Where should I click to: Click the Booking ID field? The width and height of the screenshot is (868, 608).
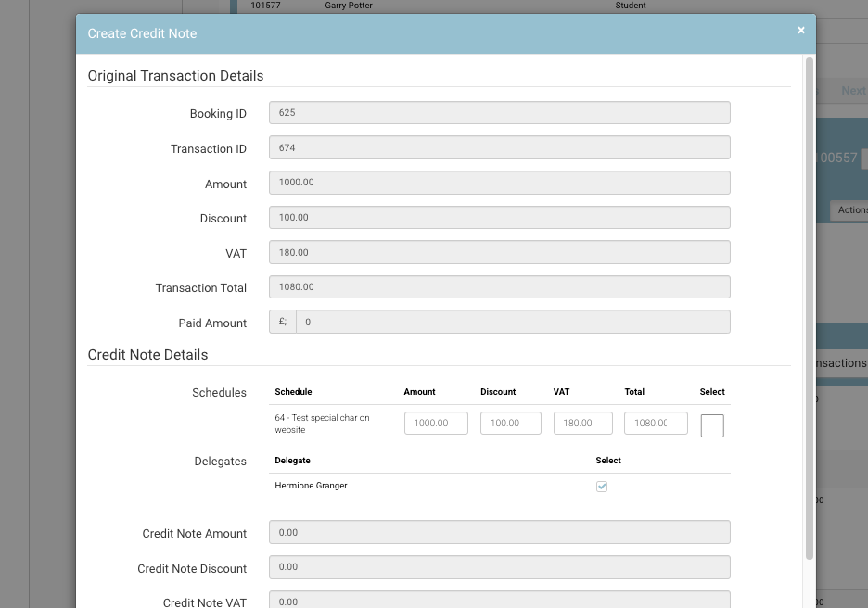499,113
